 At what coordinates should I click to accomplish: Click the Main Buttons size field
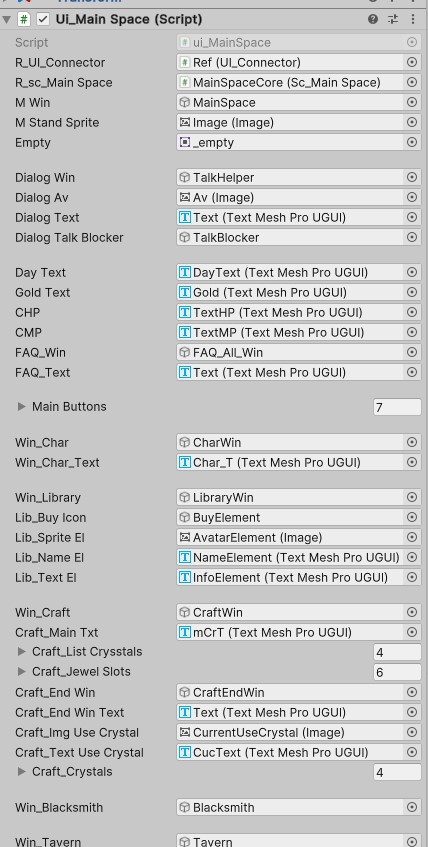[397, 407]
